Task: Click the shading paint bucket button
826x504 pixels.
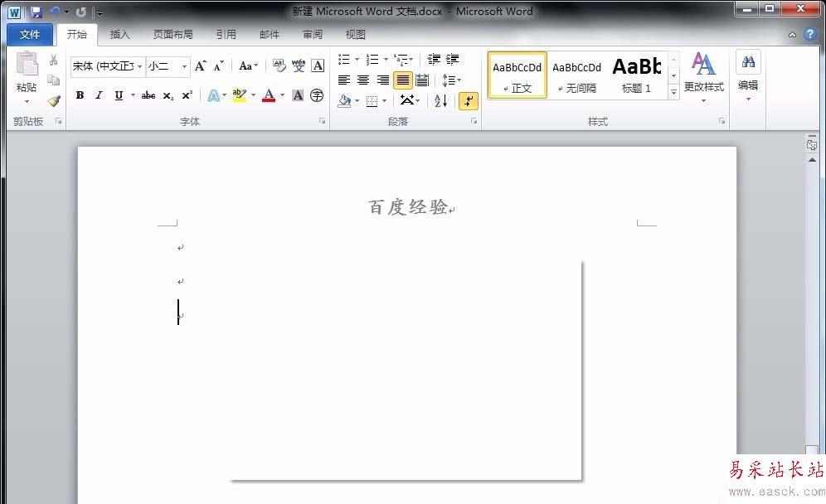Action: 344,100
